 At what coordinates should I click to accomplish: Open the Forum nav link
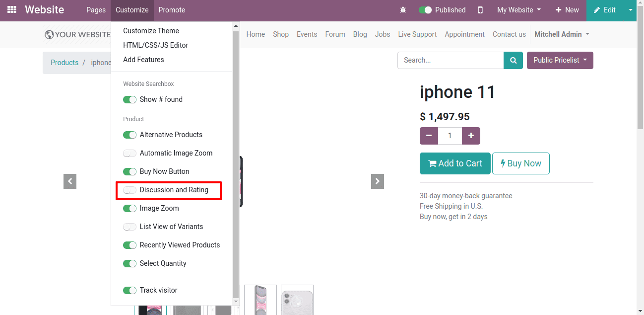[335, 34]
